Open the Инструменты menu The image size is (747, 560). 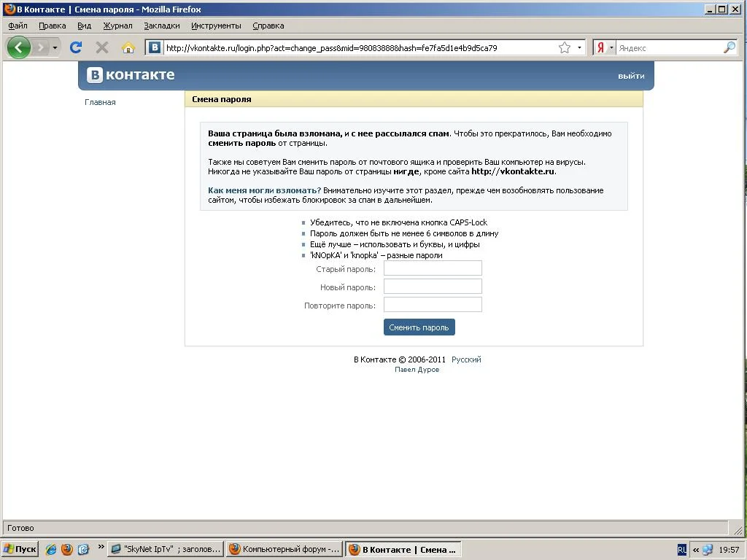216,26
